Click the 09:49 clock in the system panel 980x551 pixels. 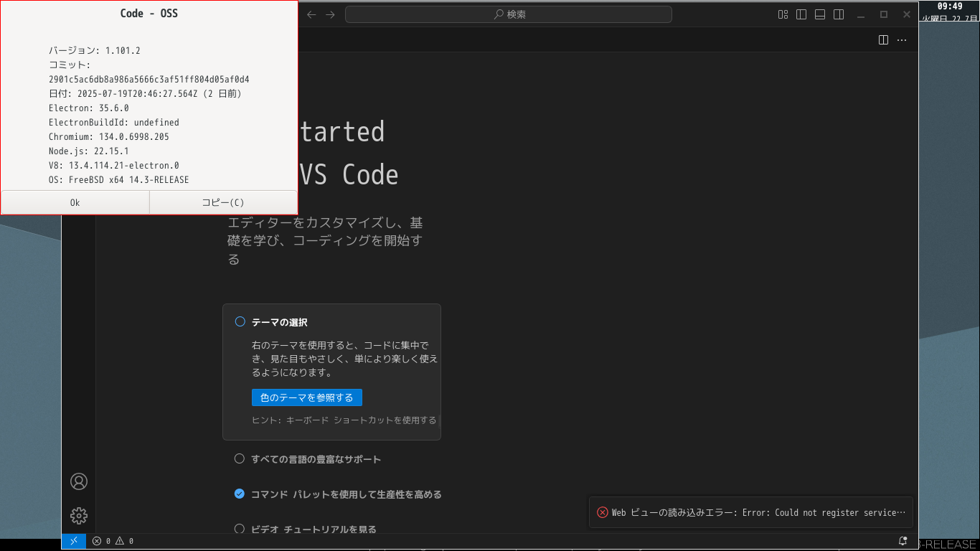point(950,6)
